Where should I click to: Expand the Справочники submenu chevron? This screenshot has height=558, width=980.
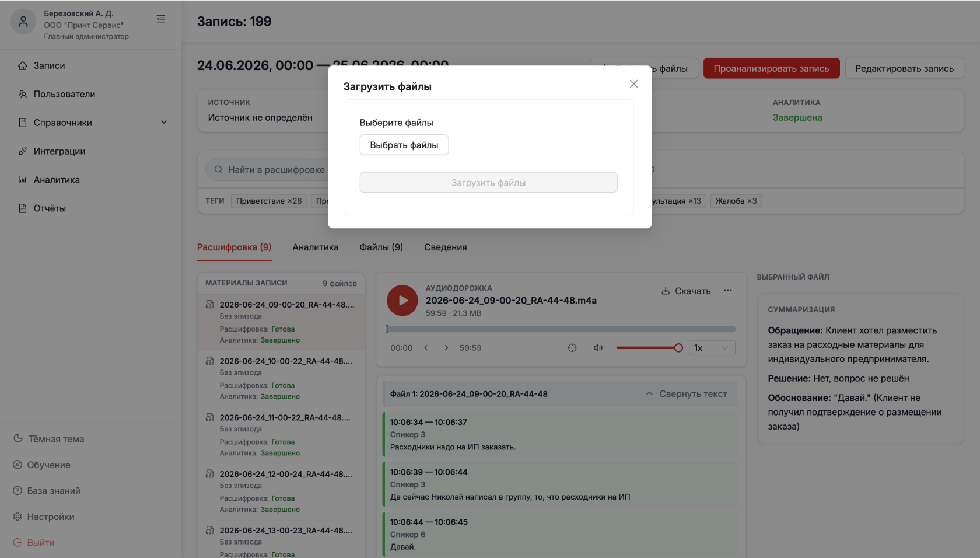click(x=164, y=123)
